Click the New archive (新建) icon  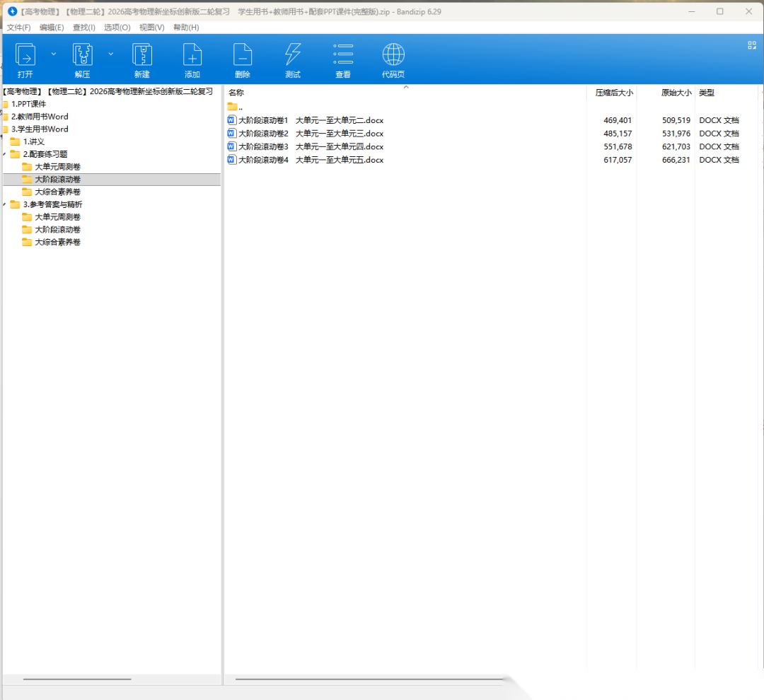(x=142, y=55)
